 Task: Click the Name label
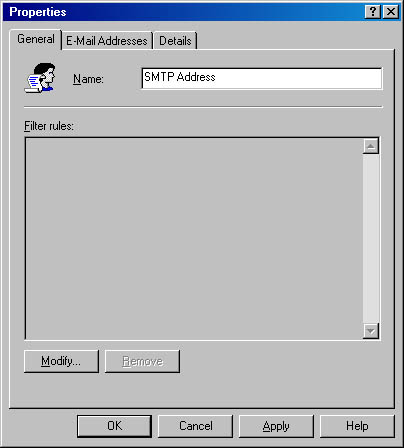click(88, 79)
